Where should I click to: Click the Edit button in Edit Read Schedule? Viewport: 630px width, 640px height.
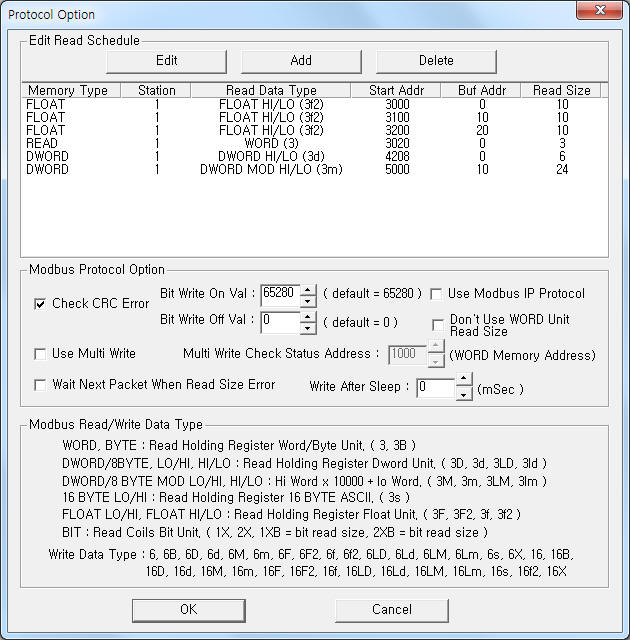pyautogui.click(x=166, y=61)
